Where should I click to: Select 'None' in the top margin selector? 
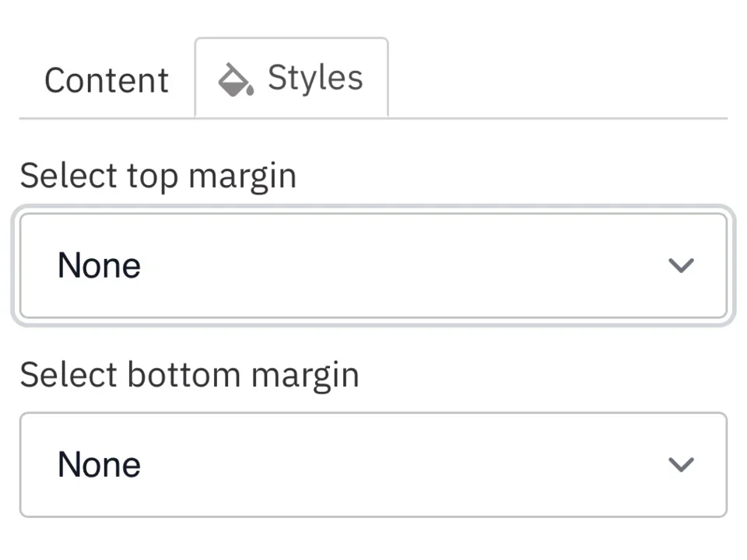coord(99,265)
